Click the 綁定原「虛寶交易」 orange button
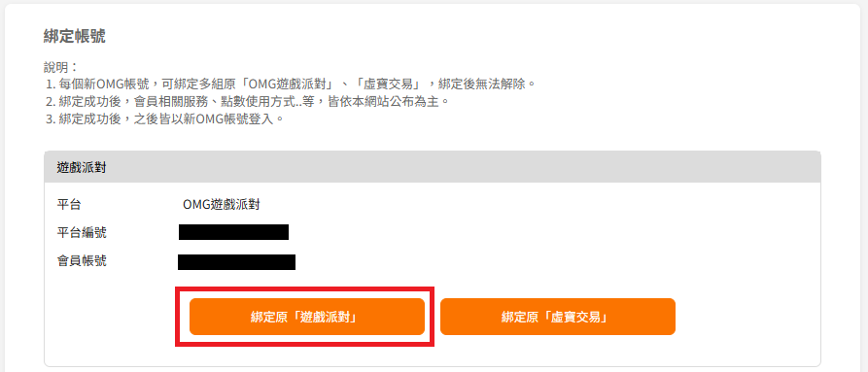 pos(558,317)
